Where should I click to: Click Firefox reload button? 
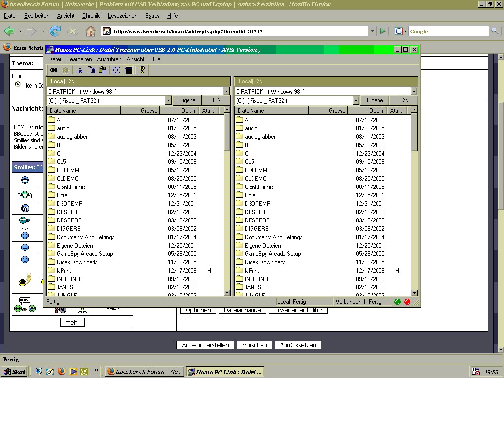(x=55, y=31)
